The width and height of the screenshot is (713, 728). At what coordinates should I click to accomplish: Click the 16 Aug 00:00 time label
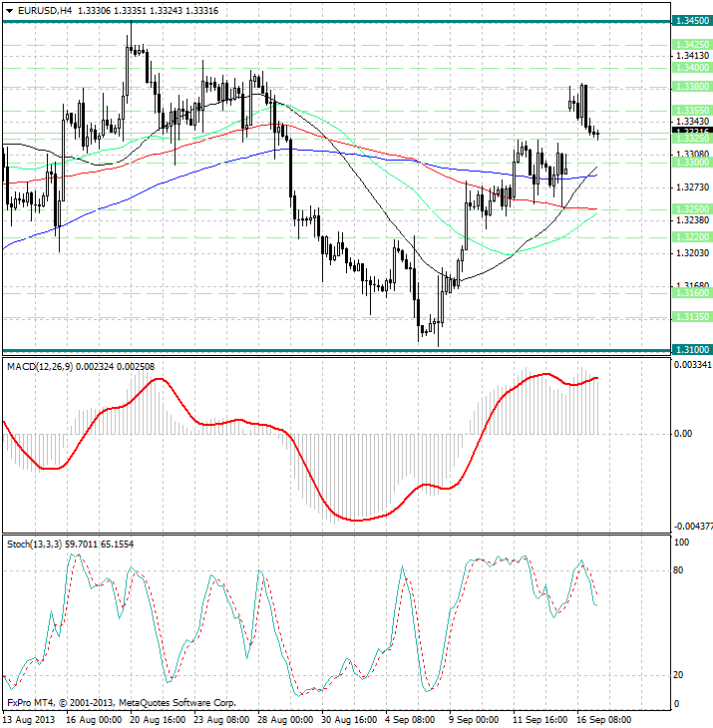pos(94,720)
